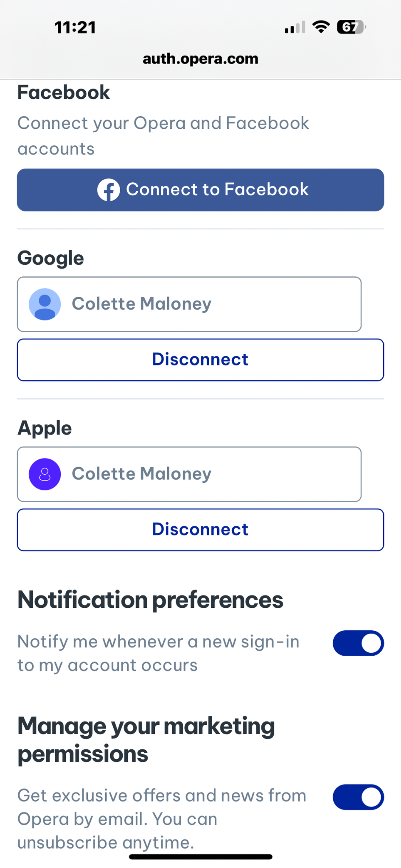Disable marketing emails toggle switch

[x=358, y=797]
